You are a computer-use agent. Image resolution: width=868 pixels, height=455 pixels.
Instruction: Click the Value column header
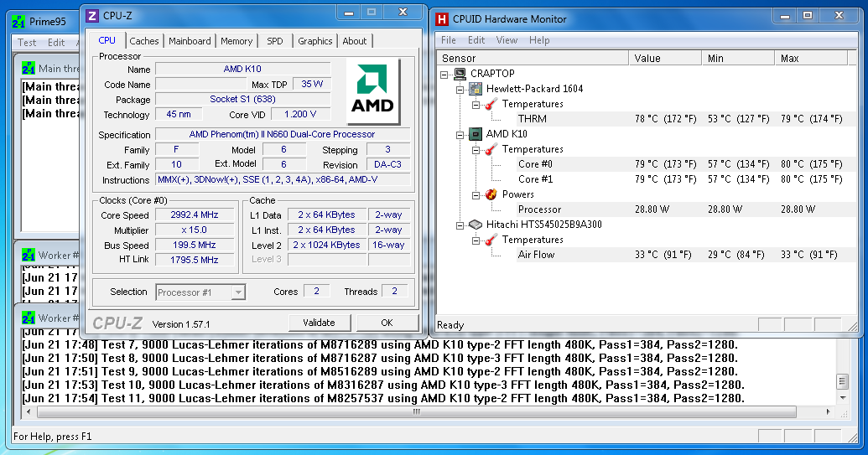click(x=665, y=58)
